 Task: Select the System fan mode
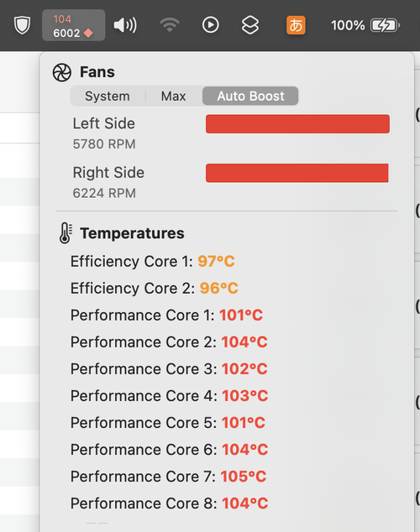click(x=108, y=96)
